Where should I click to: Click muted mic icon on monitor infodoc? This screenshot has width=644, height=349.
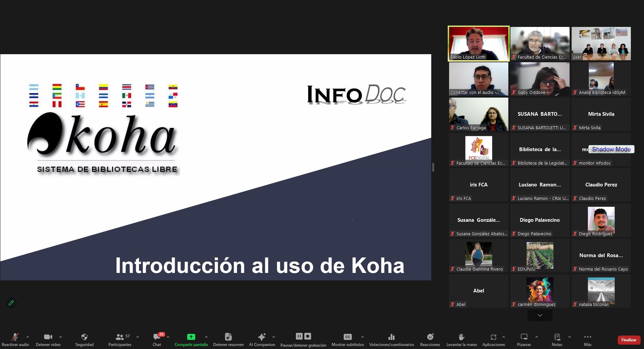575,163
